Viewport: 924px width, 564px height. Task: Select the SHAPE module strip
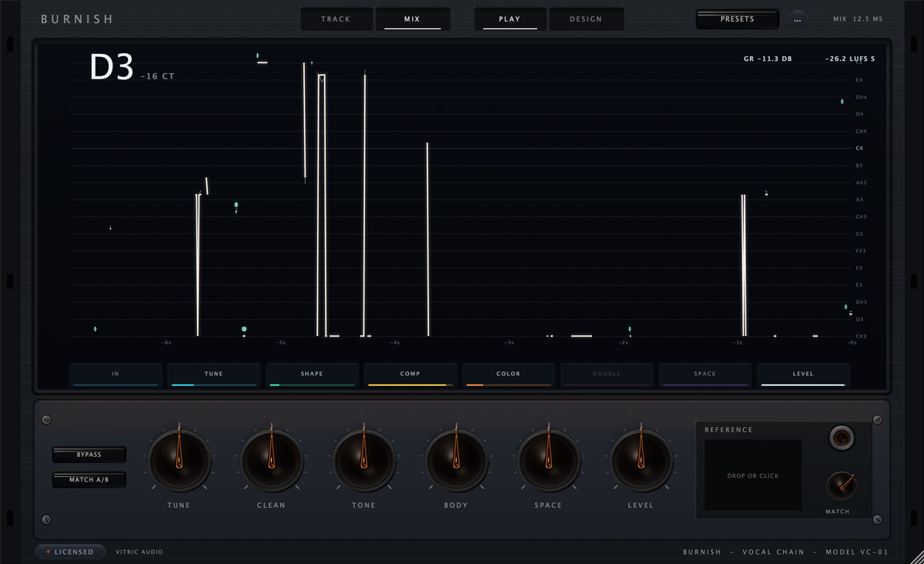312,374
